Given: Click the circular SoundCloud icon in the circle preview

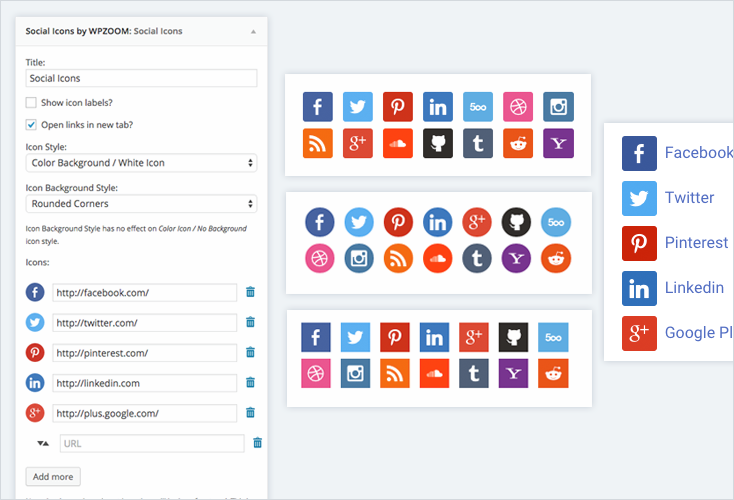Looking at the screenshot, I should [x=438, y=258].
